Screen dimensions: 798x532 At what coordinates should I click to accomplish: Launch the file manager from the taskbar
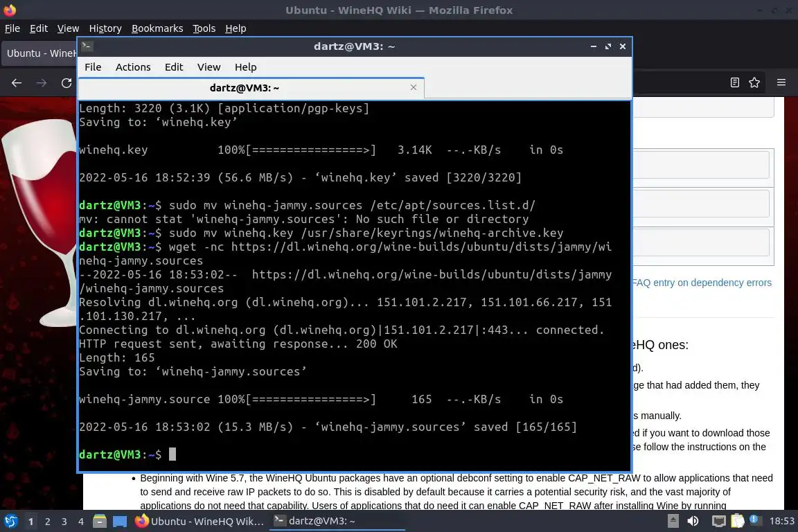100,521
